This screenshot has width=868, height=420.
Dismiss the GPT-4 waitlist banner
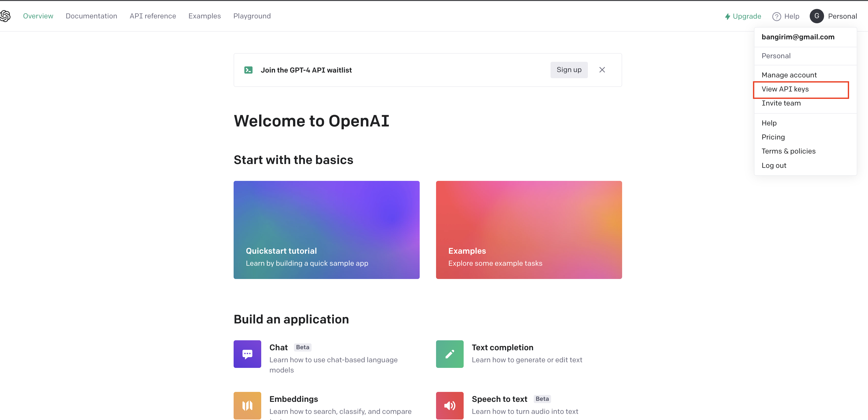[x=602, y=70]
